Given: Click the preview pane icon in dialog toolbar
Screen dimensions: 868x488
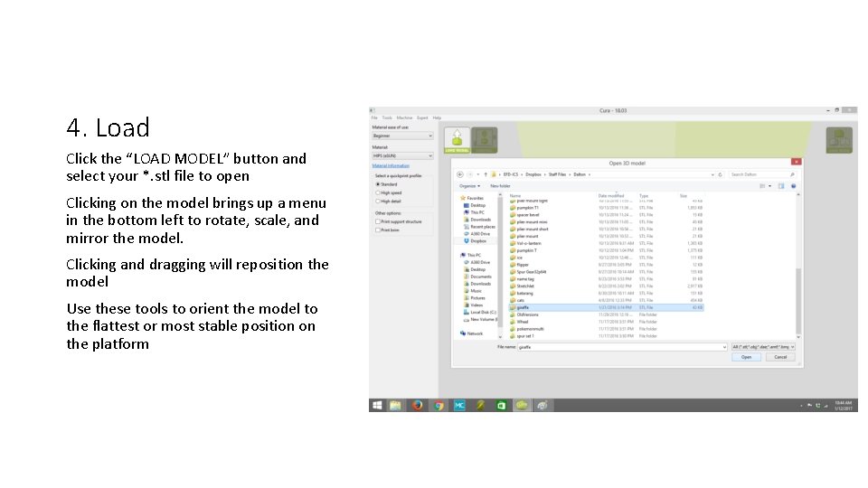Looking at the screenshot, I should tap(781, 186).
